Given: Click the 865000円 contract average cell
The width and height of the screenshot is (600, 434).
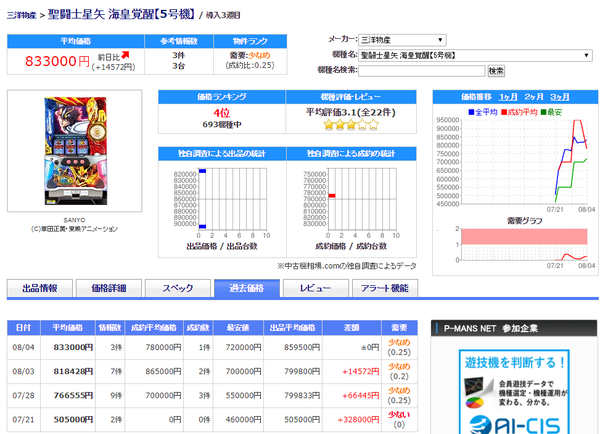Looking at the screenshot, I should click(x=154, y=371).
